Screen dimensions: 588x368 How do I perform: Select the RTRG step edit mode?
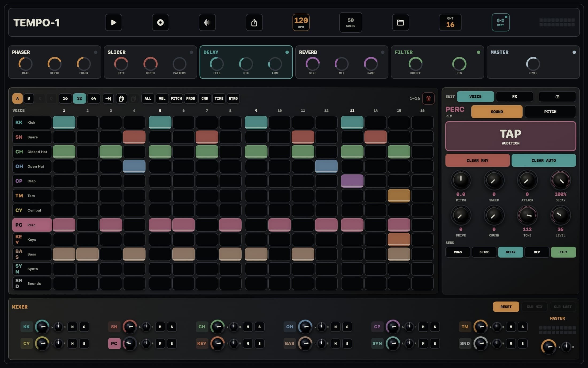[233, 98]
